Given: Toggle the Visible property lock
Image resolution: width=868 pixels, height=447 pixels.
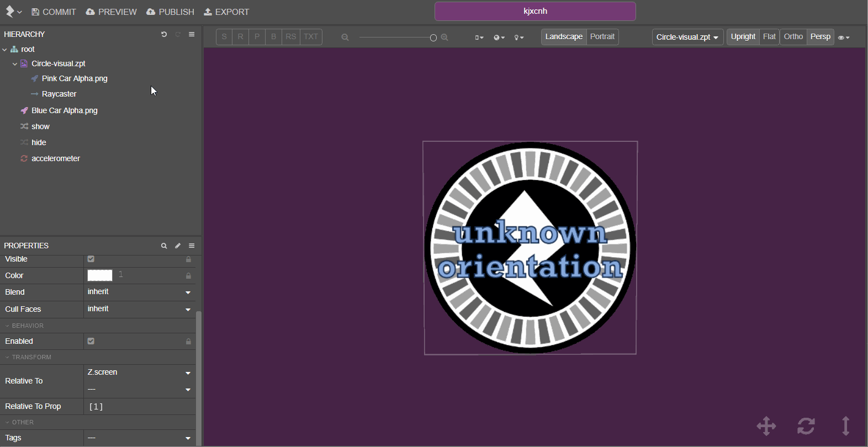Looking at the screenshot, I should [x=188, y=259].
